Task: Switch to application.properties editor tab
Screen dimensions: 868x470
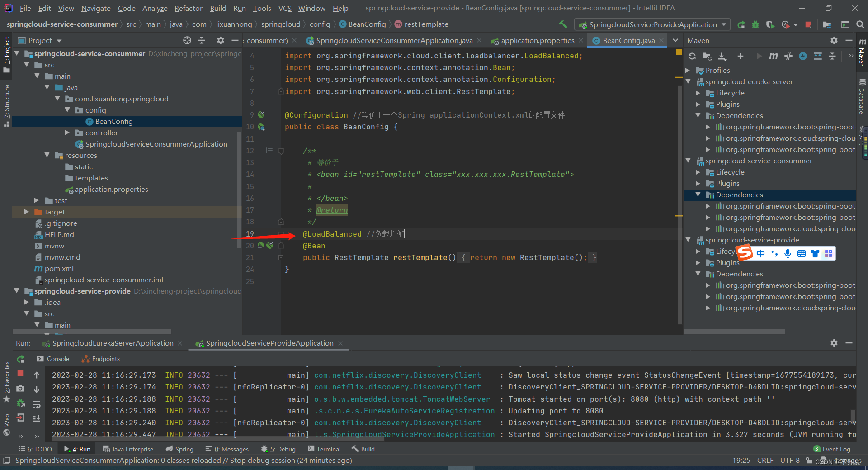Action: 537,40
